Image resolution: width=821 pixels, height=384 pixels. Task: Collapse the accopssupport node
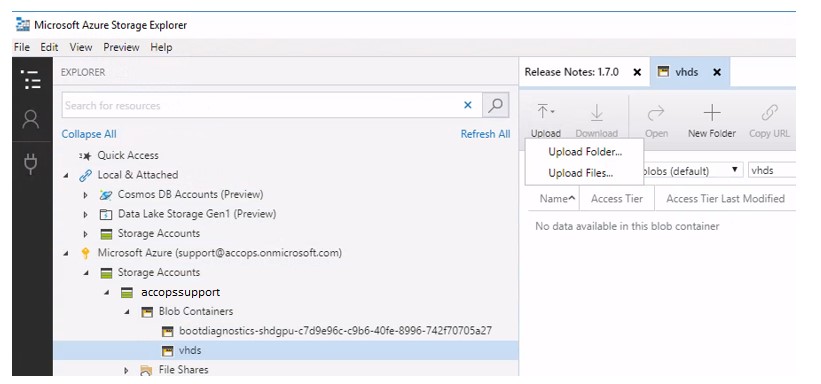(106, 292)
